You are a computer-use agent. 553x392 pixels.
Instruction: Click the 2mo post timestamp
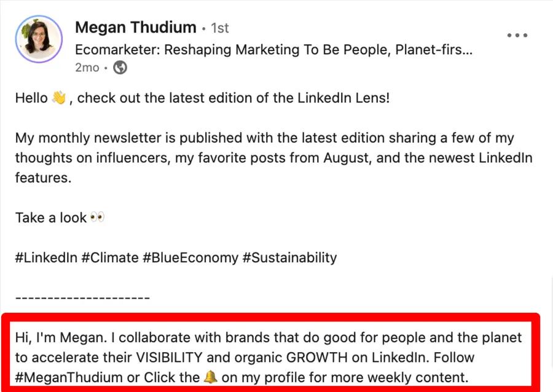pyautogui.click(x=87, y=68)
